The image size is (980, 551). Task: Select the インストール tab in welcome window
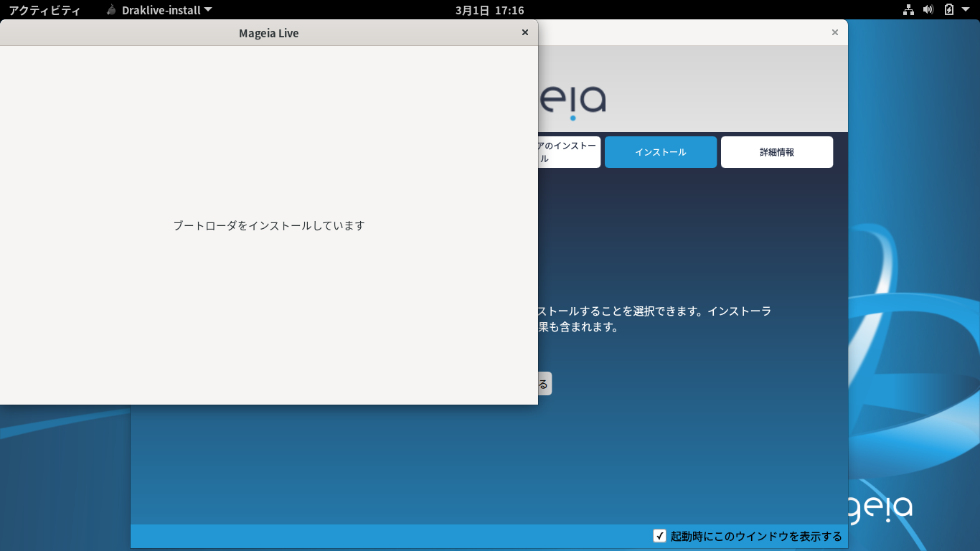pos(661,152)
